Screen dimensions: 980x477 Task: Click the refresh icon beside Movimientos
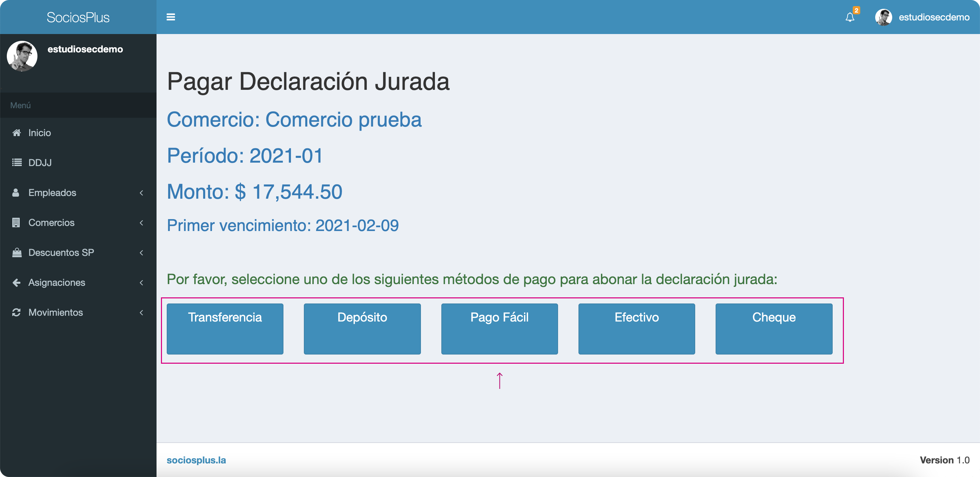coord(16,312)
